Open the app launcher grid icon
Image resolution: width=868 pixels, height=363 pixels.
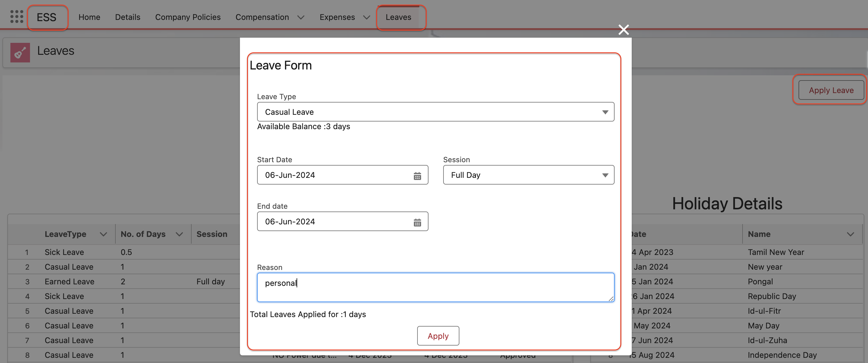17,17
